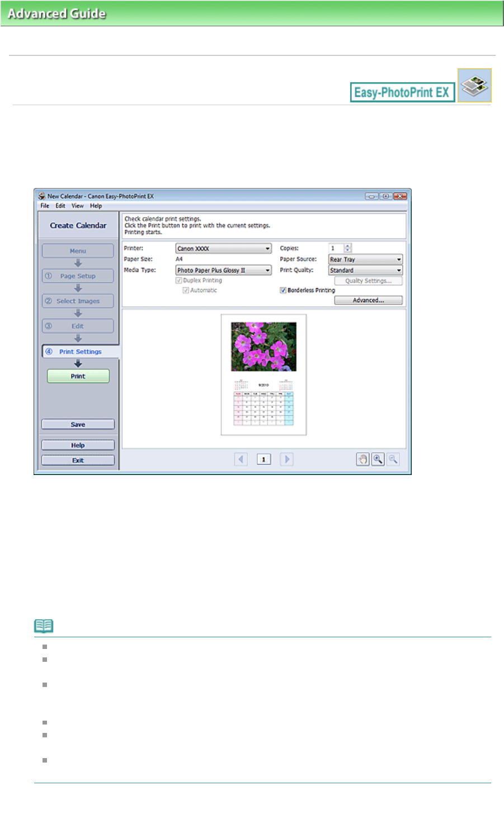Screen dimensions: 504x823
Task: Go to Select Images step
Action: (78, 301)
